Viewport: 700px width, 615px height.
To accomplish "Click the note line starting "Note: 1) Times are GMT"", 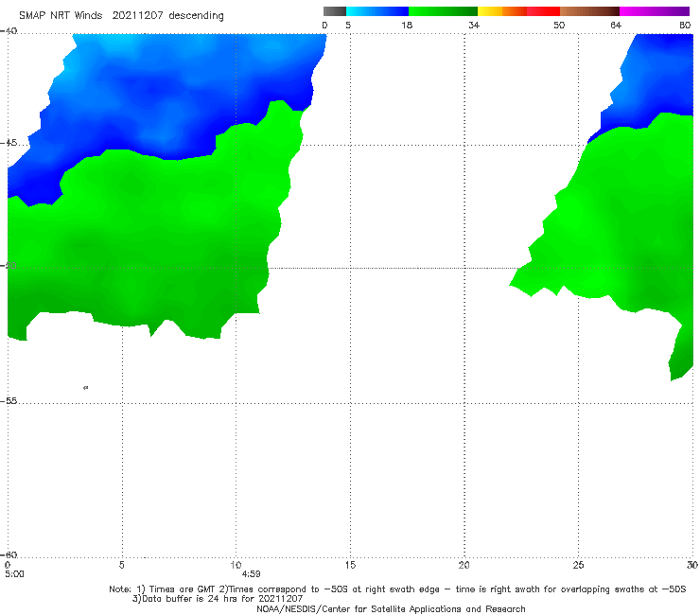I will click(x=397, y=589).
